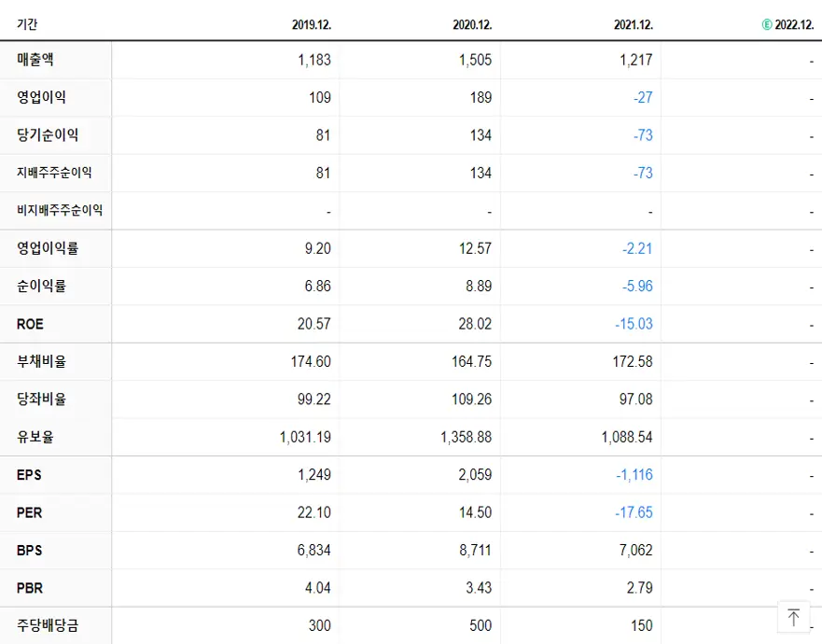Click the 당좌비율 value 99.22

point(314,399)
